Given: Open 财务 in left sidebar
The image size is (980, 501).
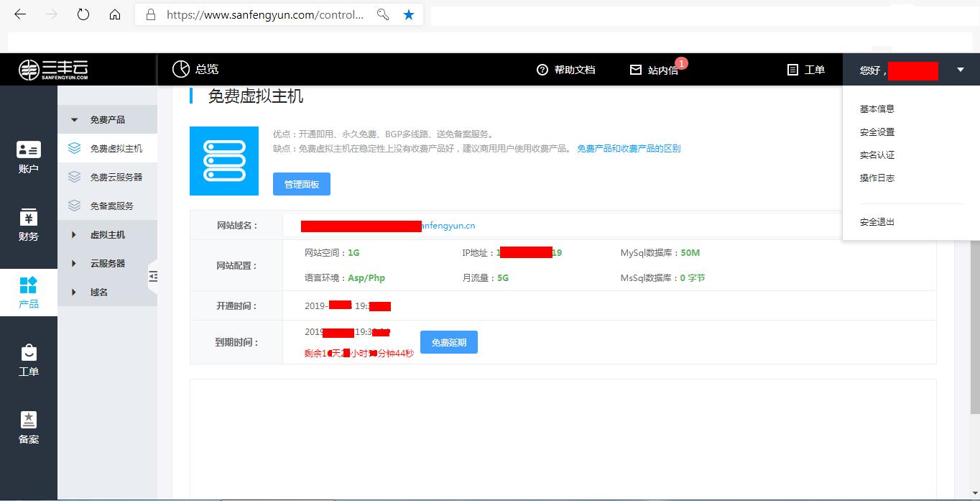Looking at the screenshot, I should pos(29,226).
